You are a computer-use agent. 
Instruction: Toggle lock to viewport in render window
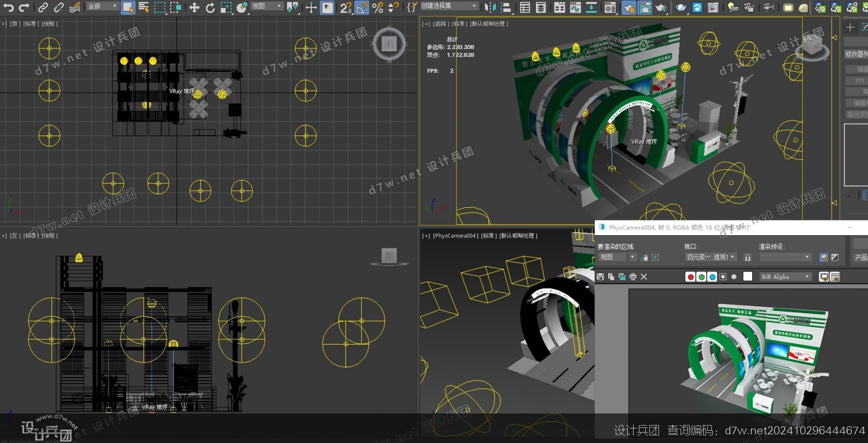click(x=748, y=257)
